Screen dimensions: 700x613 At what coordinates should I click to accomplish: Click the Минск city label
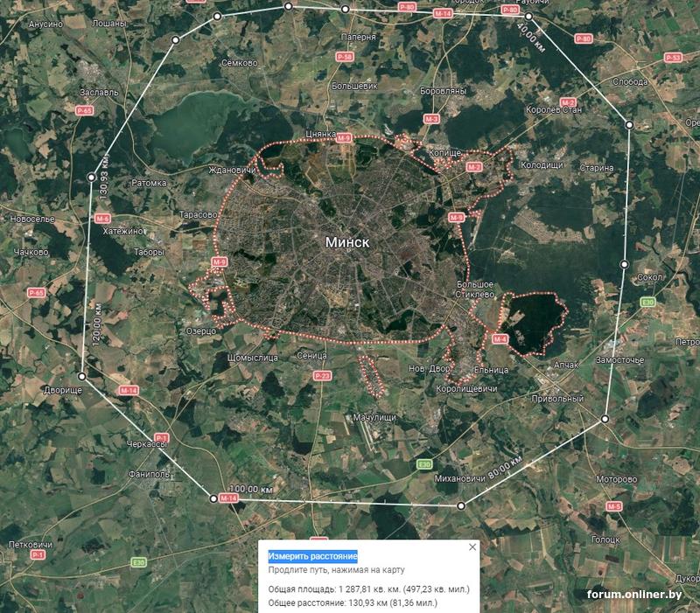pyautogui.click(x=347, y=242)
